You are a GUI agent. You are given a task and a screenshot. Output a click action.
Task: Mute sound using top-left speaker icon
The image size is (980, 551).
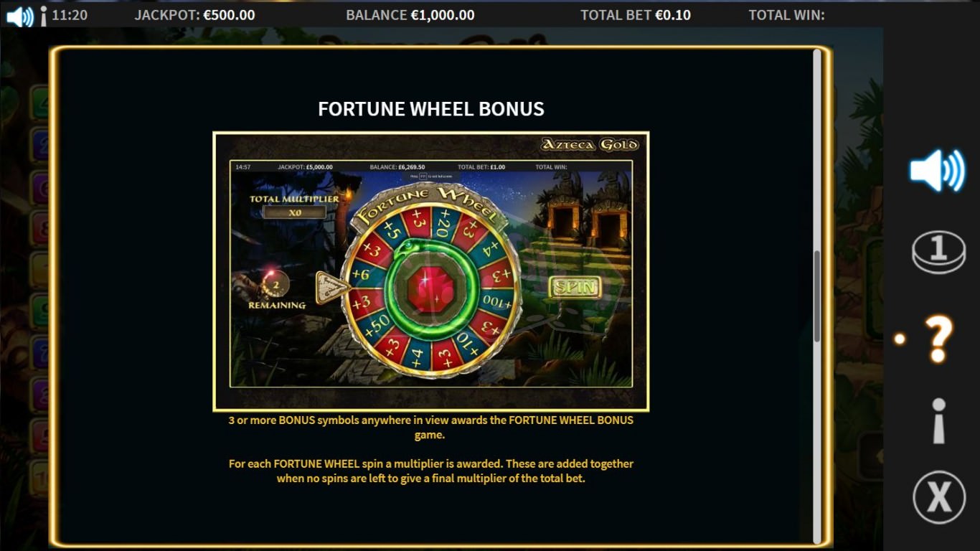[x=19, y=16]
